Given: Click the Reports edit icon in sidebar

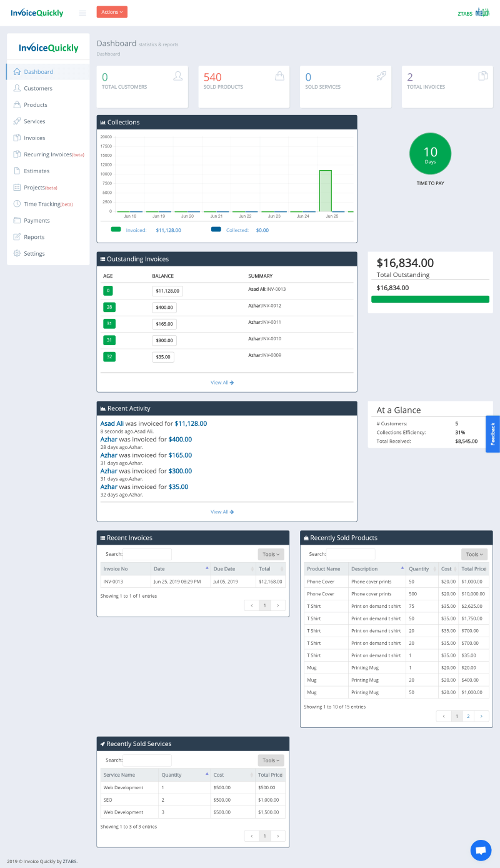Looking at the screenshot, I should tap(17, 237).
